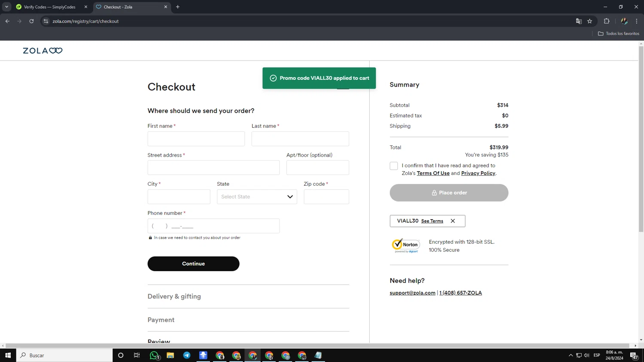The width and height of the screenshot is (644, 362).
Task: Open the tab search dropdown arrow
Action: coord(6,7)
